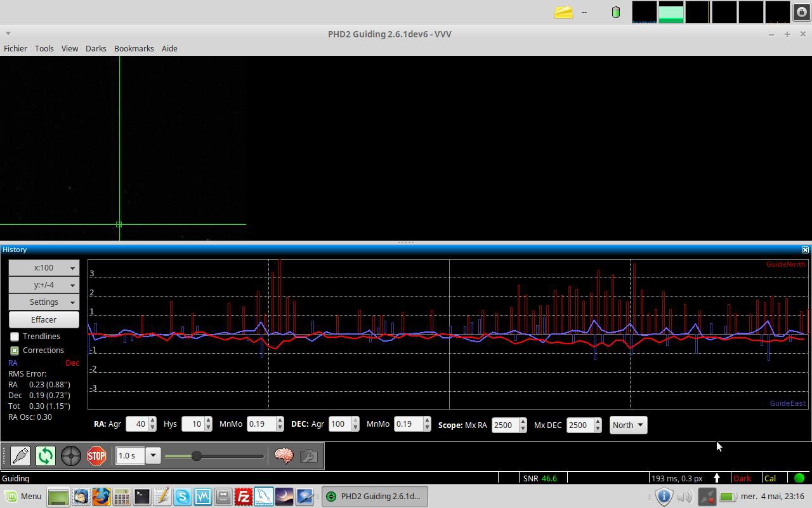
Task: Open advanced settings brain icon
Action: click(x=284, y=455)
